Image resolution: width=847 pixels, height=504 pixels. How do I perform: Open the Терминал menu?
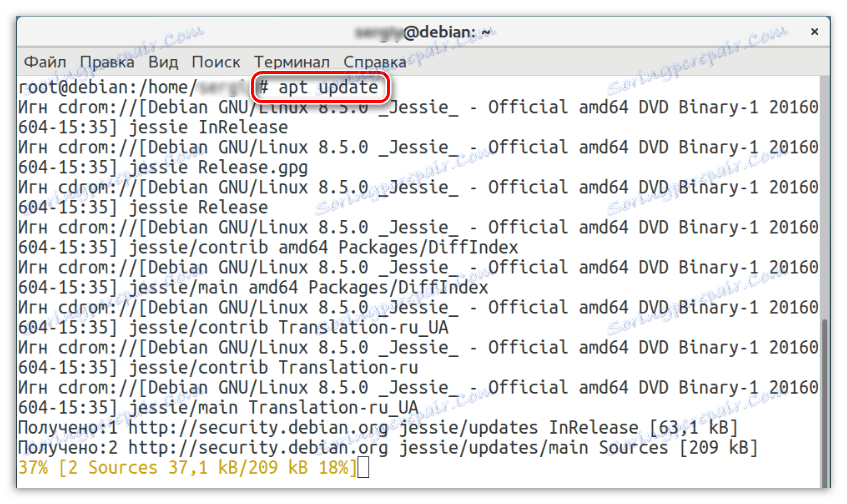pyautogui.click(x=292, y=61)
